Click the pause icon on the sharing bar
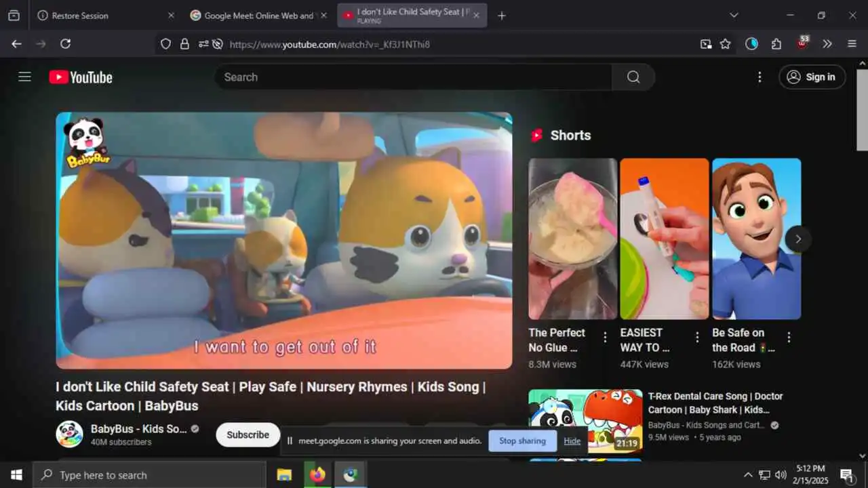 [290, 441]
